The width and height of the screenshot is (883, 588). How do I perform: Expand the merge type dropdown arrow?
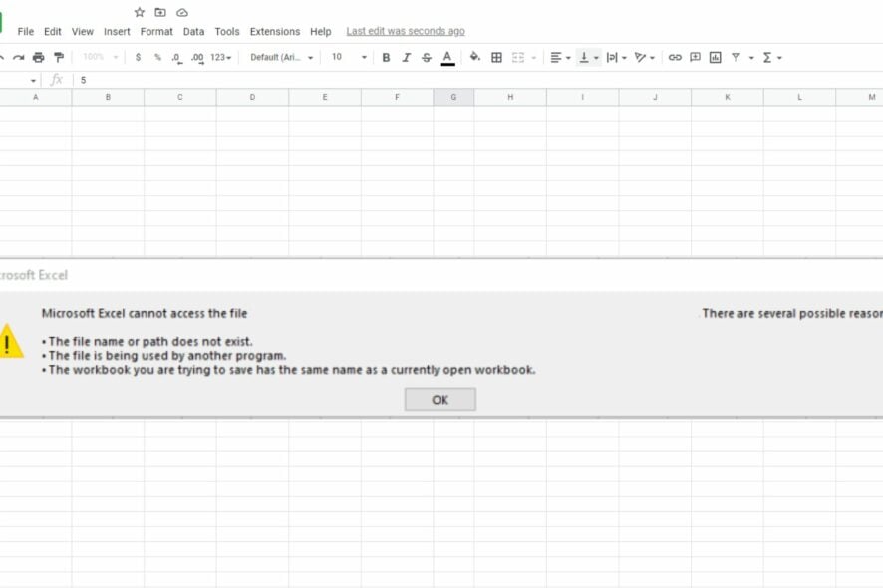[534, 58]
